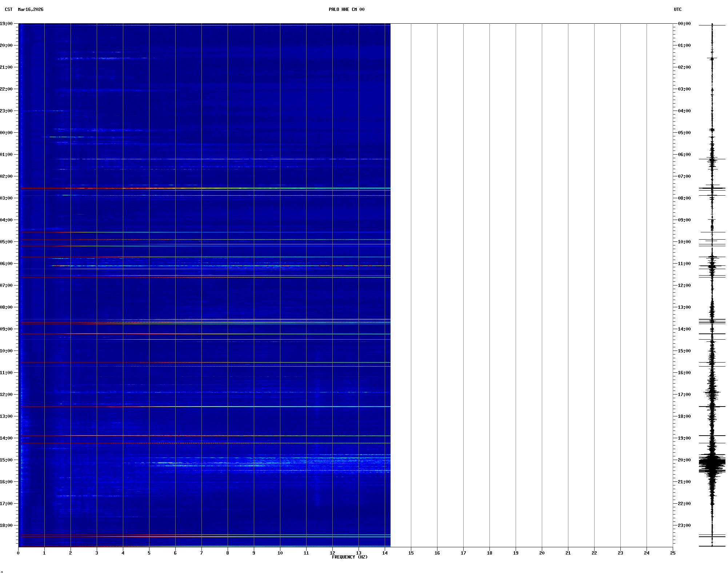This screenshot has width=728, height=576.
Task: Click the 12:00 CST time marker
Action: pyautogui.click(x=6, y=395)
